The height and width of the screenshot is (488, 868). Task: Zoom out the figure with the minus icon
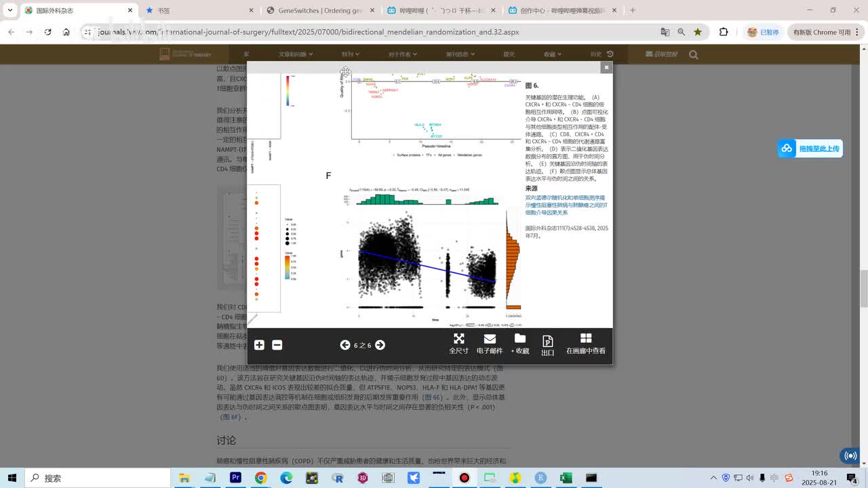click(x=277, y=345)
